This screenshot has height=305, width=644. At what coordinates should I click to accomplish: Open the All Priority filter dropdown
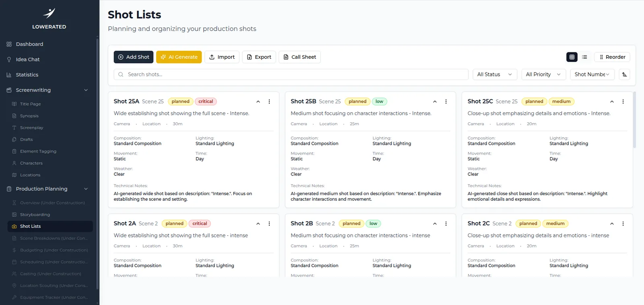click(543, 74)
